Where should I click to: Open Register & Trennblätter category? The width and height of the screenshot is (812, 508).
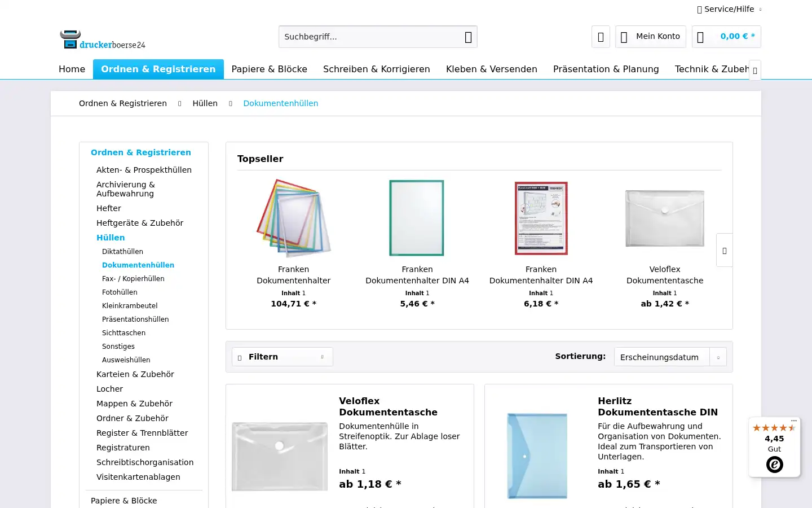[142, 433]
